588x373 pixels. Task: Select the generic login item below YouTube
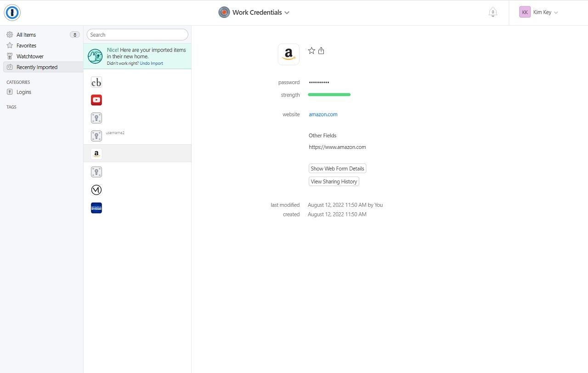(x=137, y=118)
